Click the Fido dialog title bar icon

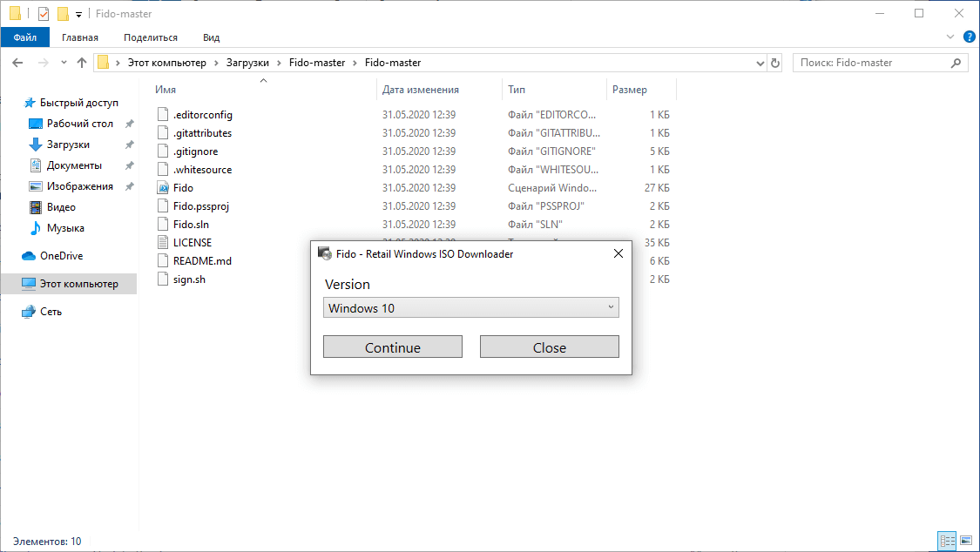tap(324, 253)
